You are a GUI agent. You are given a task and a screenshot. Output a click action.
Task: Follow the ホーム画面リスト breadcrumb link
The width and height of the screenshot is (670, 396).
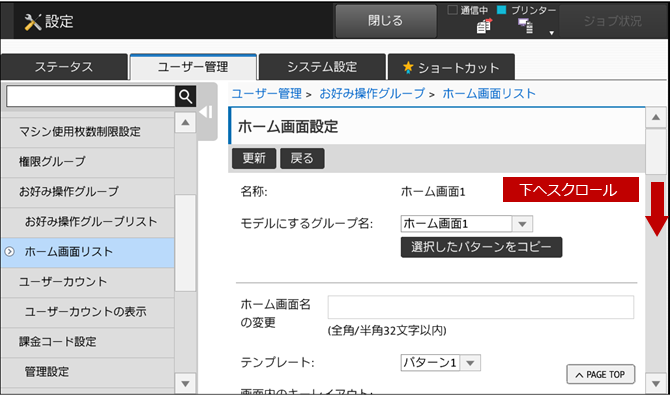coord(489,94)
